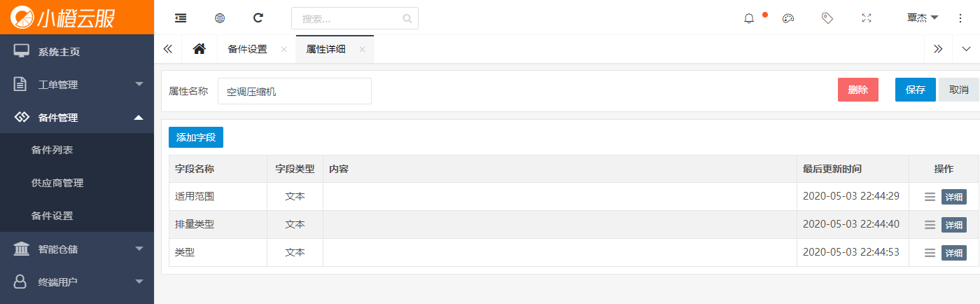Screen dimensions: 980x304
Task: Close the 属性详细 tab
Action: coord(362,49)
